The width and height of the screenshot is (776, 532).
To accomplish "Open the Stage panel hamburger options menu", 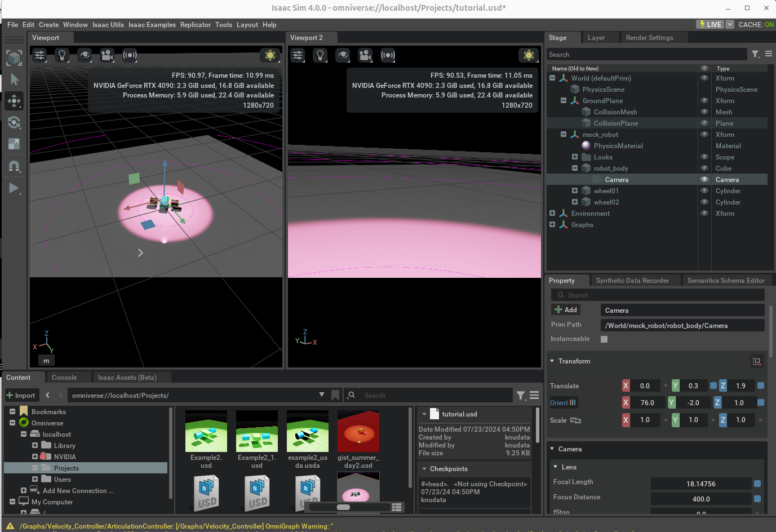I will click(769, 54).
